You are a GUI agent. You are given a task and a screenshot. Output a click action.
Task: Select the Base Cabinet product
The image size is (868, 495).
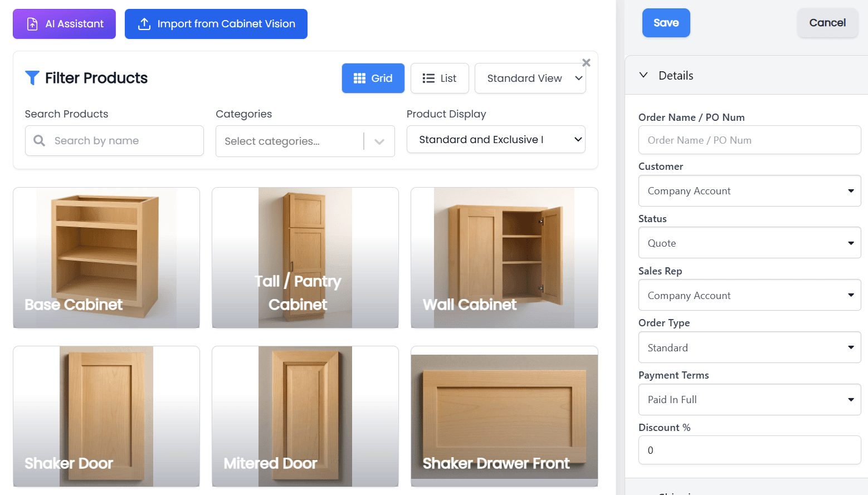coord(106,257)
